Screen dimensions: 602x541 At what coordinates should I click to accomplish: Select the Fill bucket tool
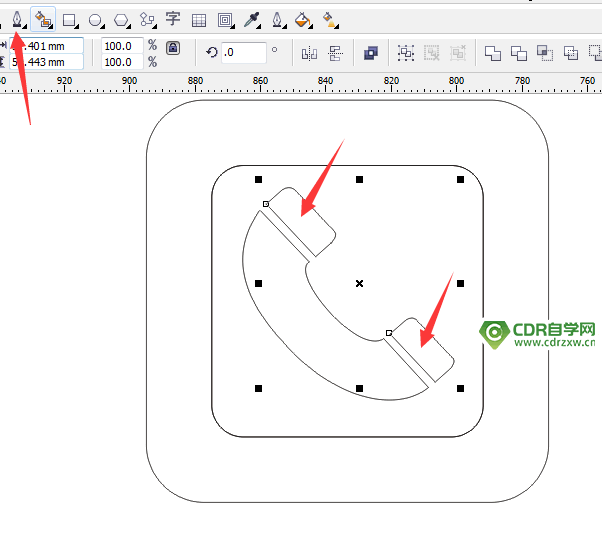coord(303,19)
